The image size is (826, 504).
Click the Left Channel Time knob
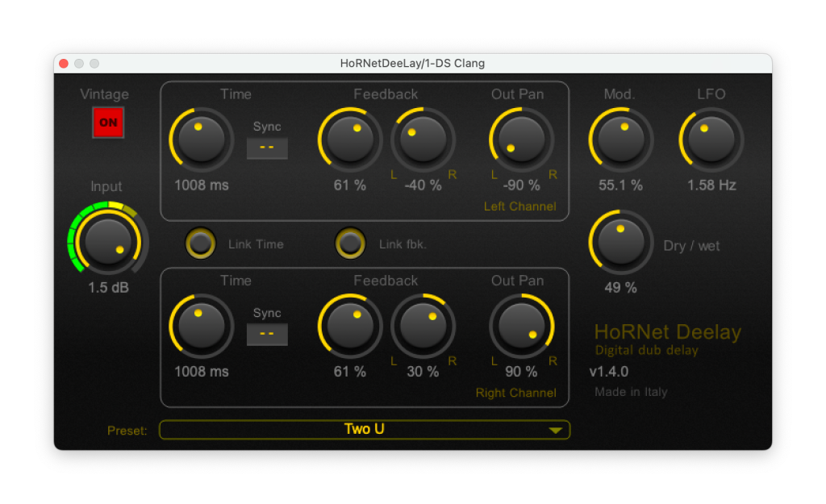201,139
